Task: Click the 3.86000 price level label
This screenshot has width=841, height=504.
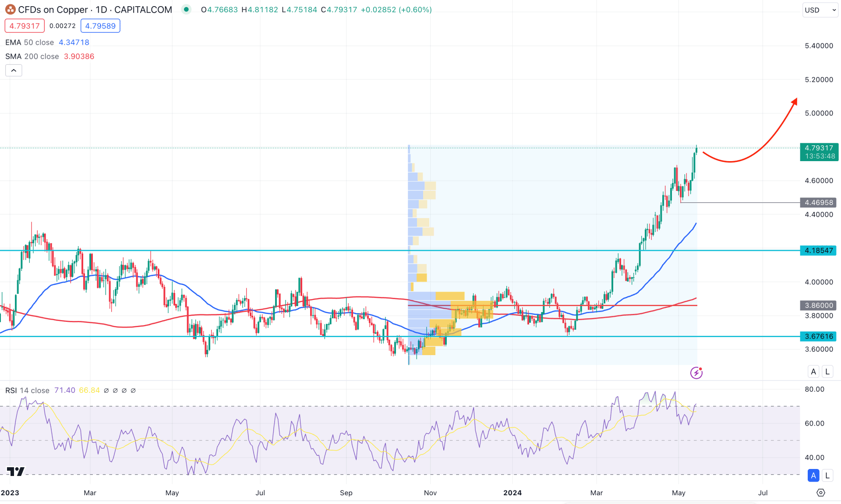Action: [x=818, y=305]
